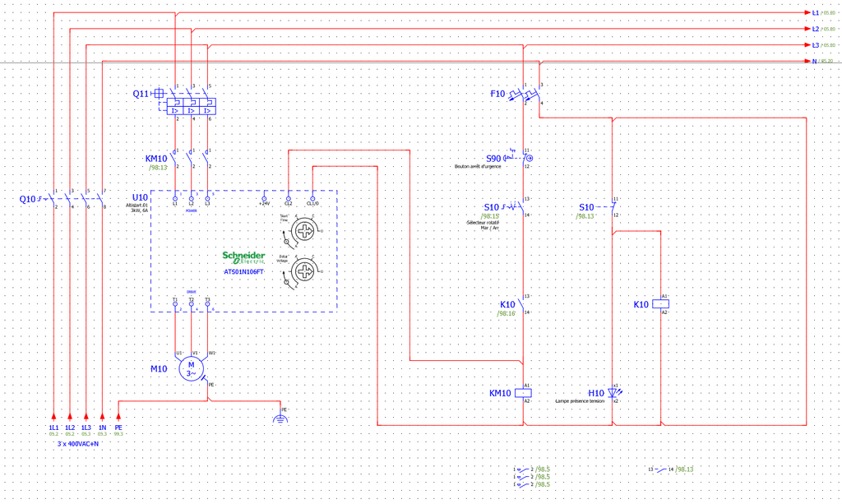
Task: Select the M10 three-phase motor symbol
Action: pos(191,369)
